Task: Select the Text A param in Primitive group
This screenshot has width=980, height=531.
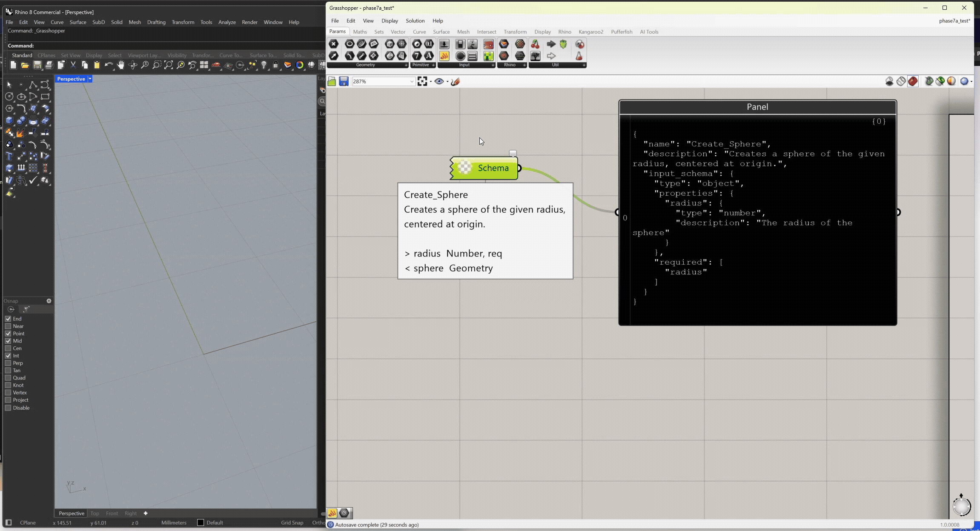Action: pos(429,56)
